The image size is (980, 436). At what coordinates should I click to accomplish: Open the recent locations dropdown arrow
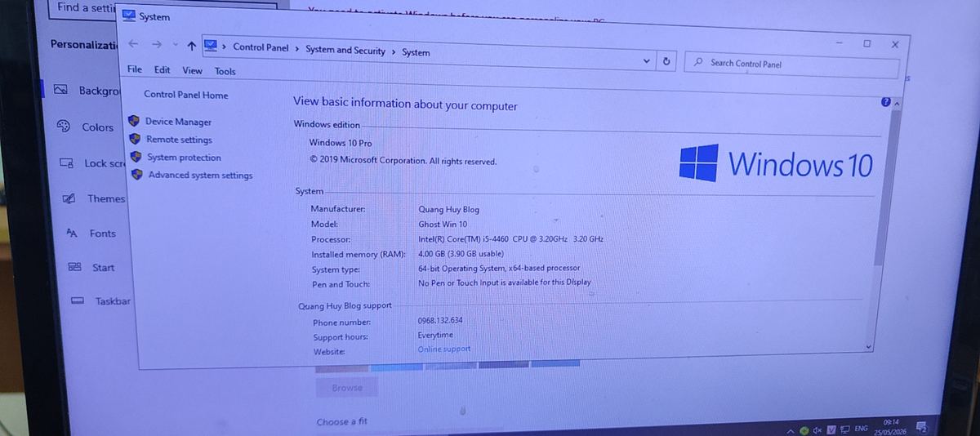tap(175, 45)
